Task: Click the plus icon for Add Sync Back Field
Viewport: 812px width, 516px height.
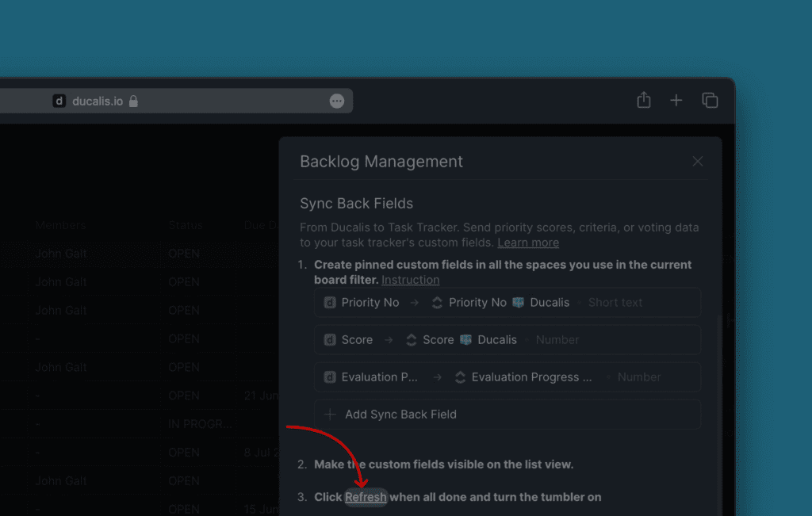Action: click(x=331, y=415)
